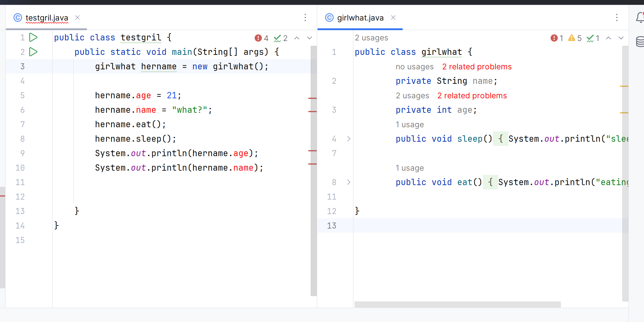Click typo count checkmark in testgril.java

(x=281, y=38)
